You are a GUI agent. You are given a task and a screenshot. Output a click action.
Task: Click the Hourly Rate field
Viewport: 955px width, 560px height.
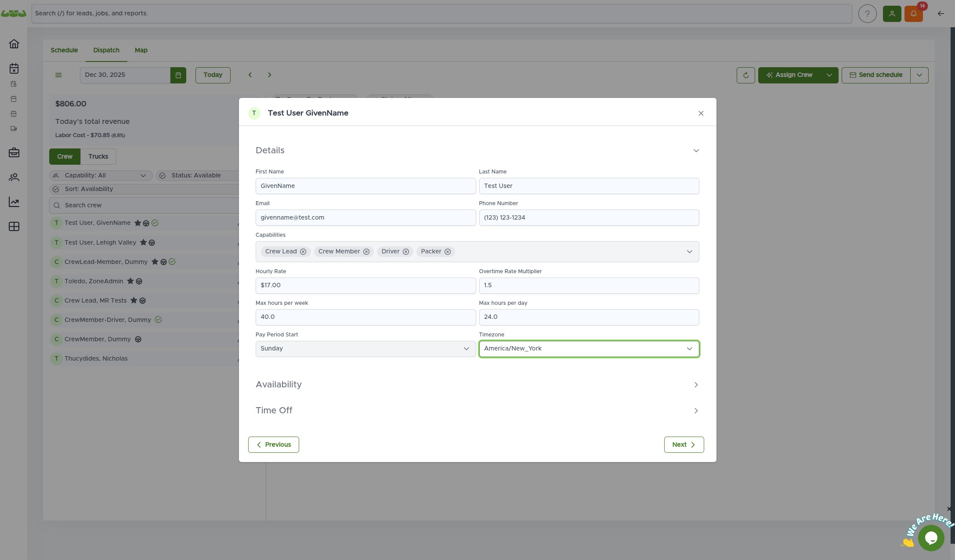tap(365, 285)
